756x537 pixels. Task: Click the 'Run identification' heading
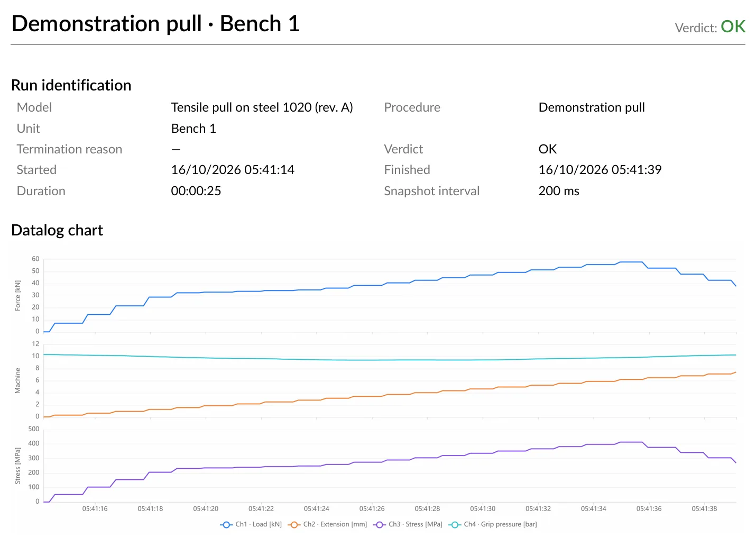[x=71, y=85]
